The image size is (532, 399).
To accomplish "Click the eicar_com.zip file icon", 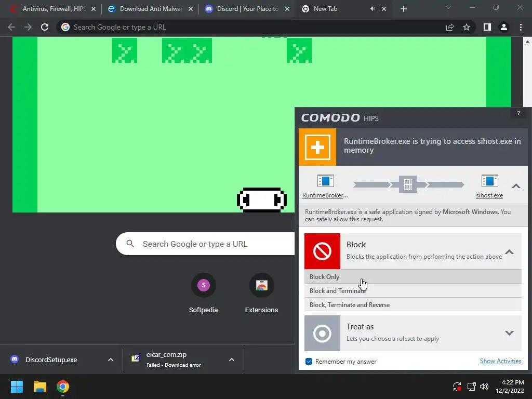I will click(x=136, y=358).
